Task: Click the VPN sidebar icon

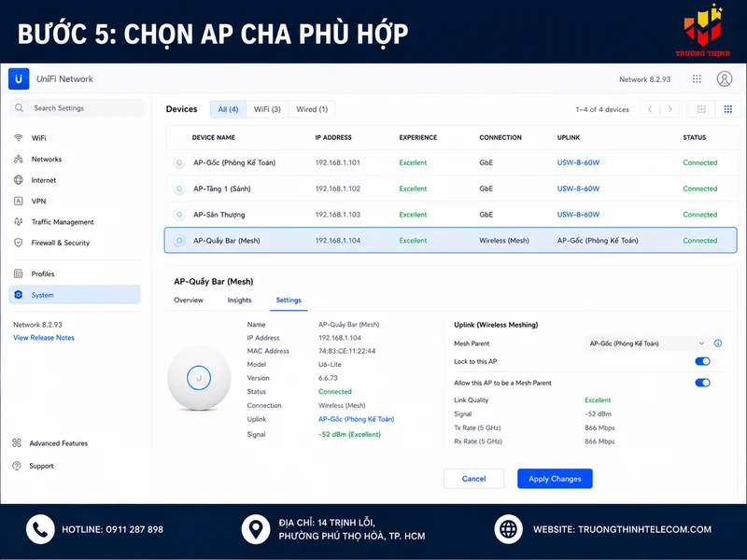Action: click(x=18, y=201)
